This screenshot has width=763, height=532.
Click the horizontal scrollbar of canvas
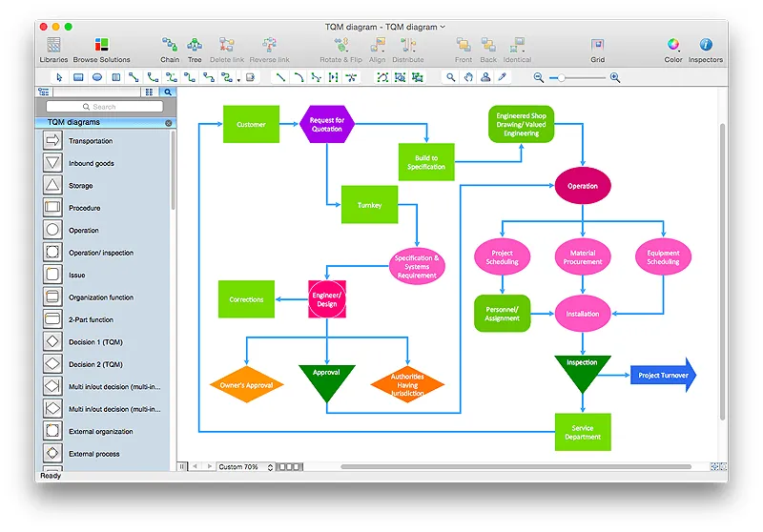[x=516, y=467]
